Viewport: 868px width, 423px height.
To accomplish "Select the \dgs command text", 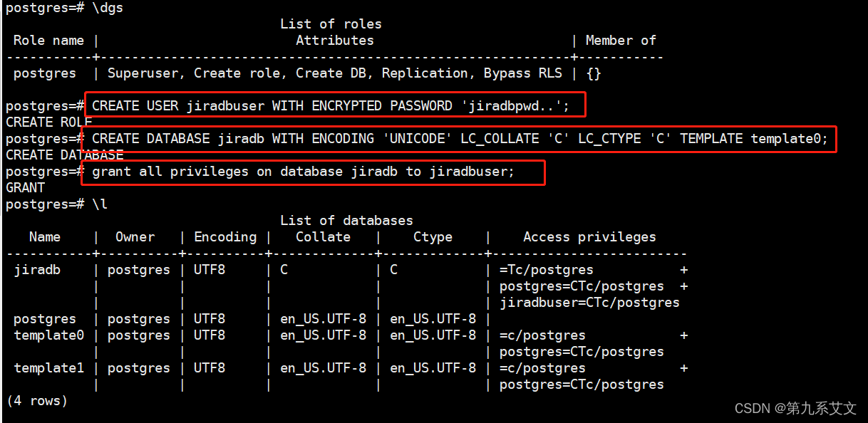I will (x=108, y=8).
